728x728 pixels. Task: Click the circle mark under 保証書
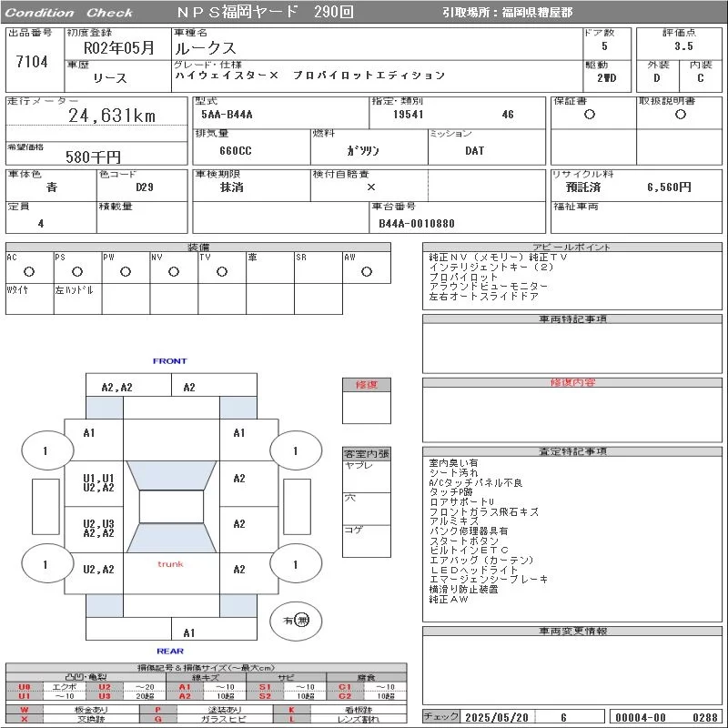[589, 115]
